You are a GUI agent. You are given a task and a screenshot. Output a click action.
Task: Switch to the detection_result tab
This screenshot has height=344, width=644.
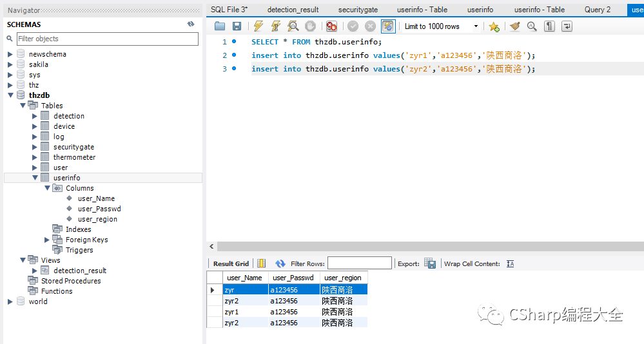point(293,10)
